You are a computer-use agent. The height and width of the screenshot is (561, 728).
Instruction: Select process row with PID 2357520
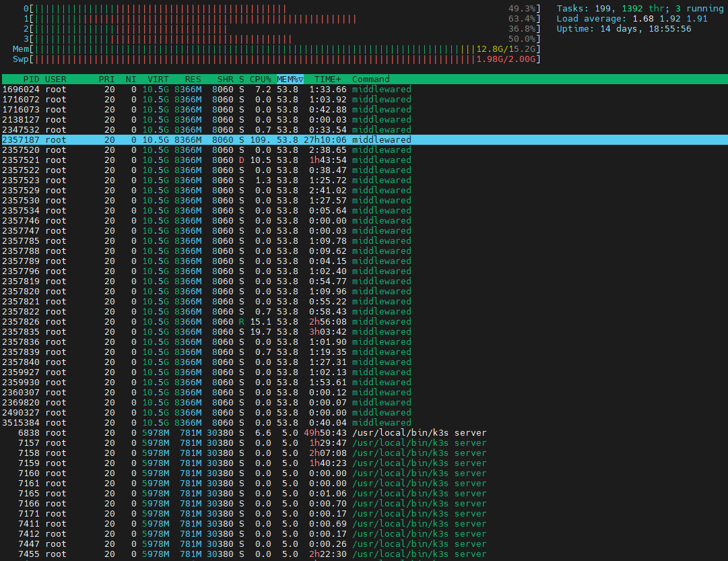tap(364, 150)
